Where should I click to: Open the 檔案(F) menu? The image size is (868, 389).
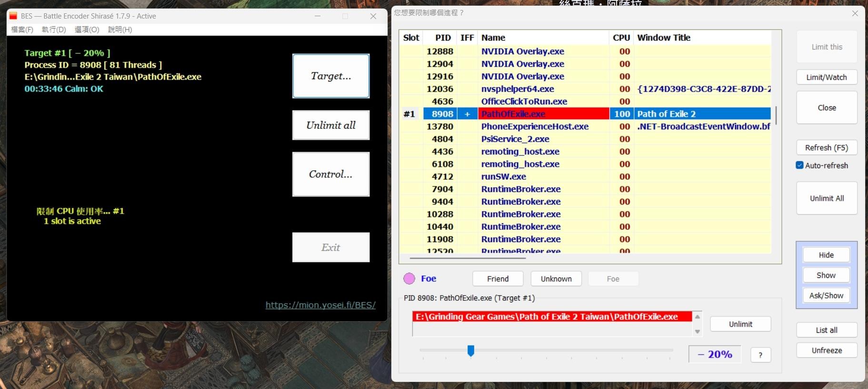(x=22, y=30)
